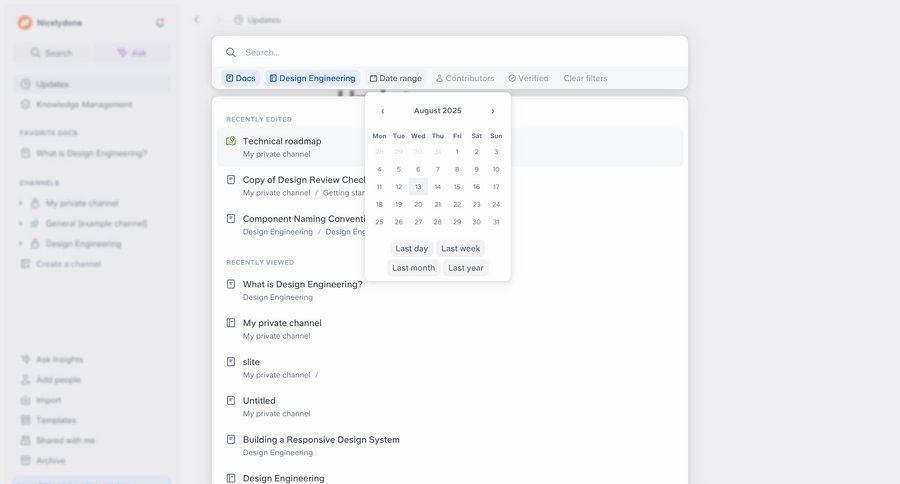
Task: Toggle the Verified filter
Action: point(528,78)
